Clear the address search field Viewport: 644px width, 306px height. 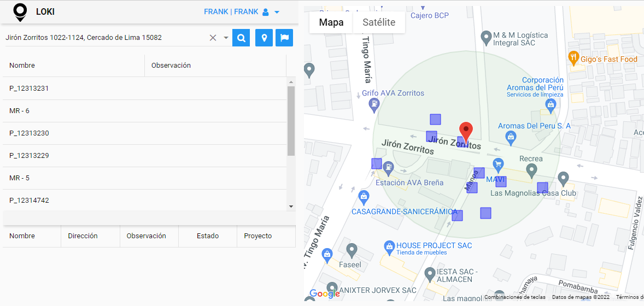(x=213, y=38)
